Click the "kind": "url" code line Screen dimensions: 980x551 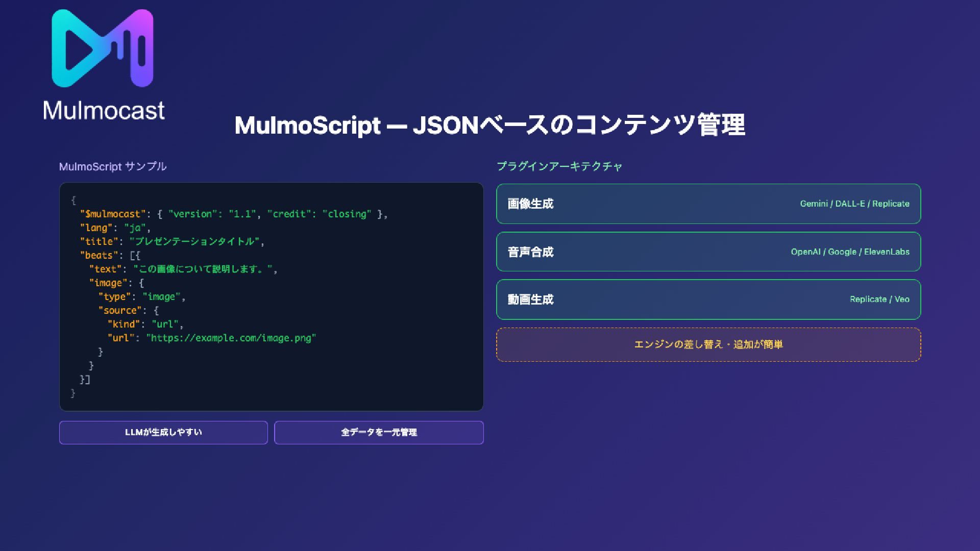(x=145, y=324)
